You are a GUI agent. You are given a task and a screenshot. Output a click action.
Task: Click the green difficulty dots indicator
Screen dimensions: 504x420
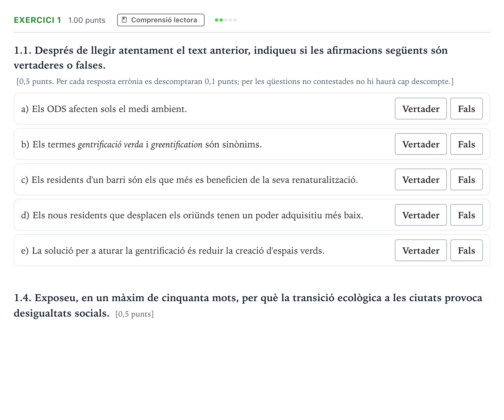[226, 20]
